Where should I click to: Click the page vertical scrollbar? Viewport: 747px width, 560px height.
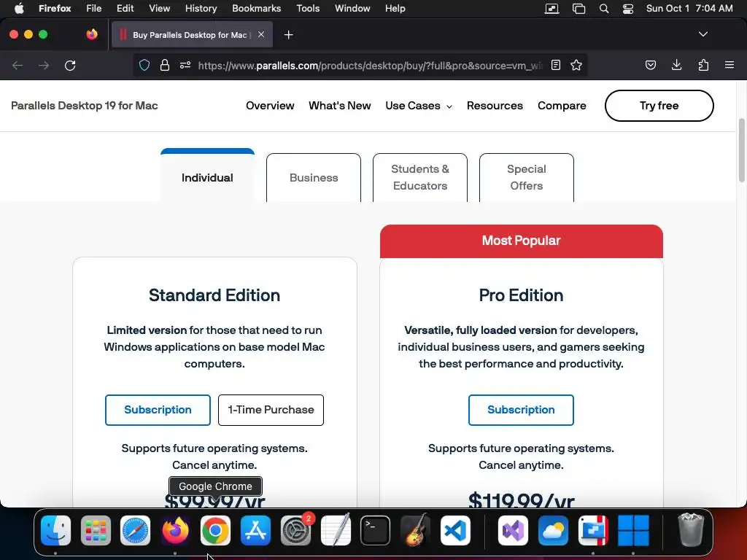pyautogui.click(x=741, y=150)
